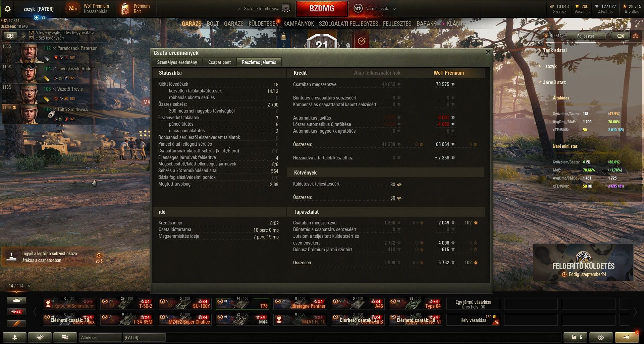Open the crew operations button
Screen dimensions: 644x344
[10, 36]
